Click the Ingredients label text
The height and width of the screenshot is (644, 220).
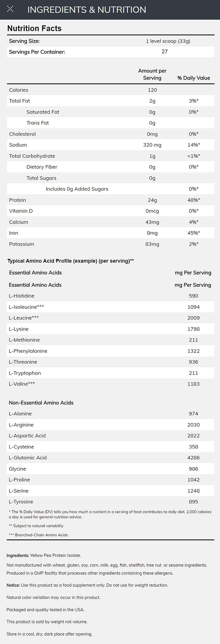(x=18, y=555)
